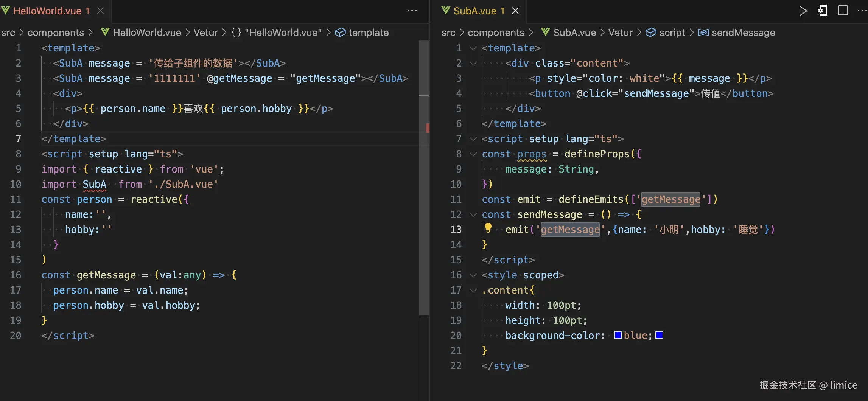Open the 'script' symbol breadcrumb
Image resolution: width=868 pixels, height=401 pixels.
coord(666,33)
